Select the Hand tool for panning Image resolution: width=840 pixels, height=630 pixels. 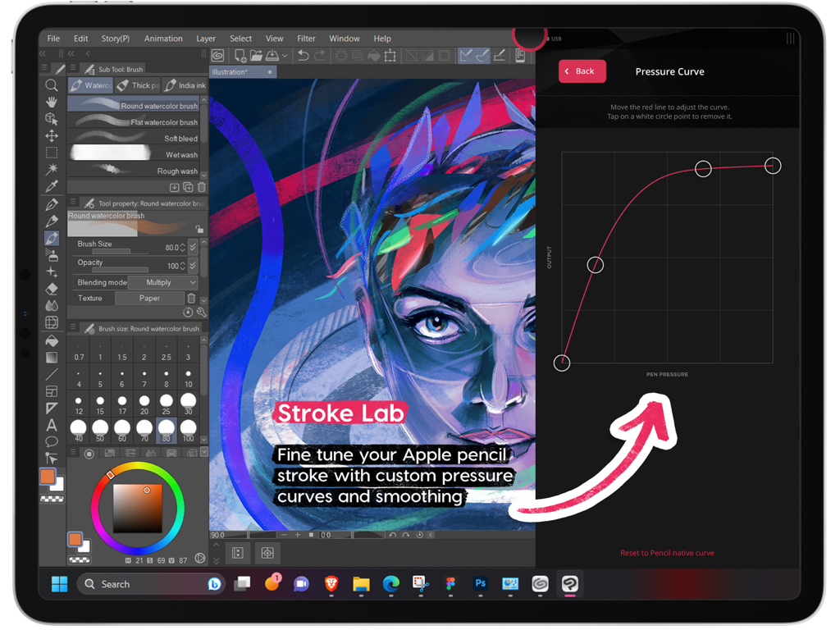click(x=51, y=102)
